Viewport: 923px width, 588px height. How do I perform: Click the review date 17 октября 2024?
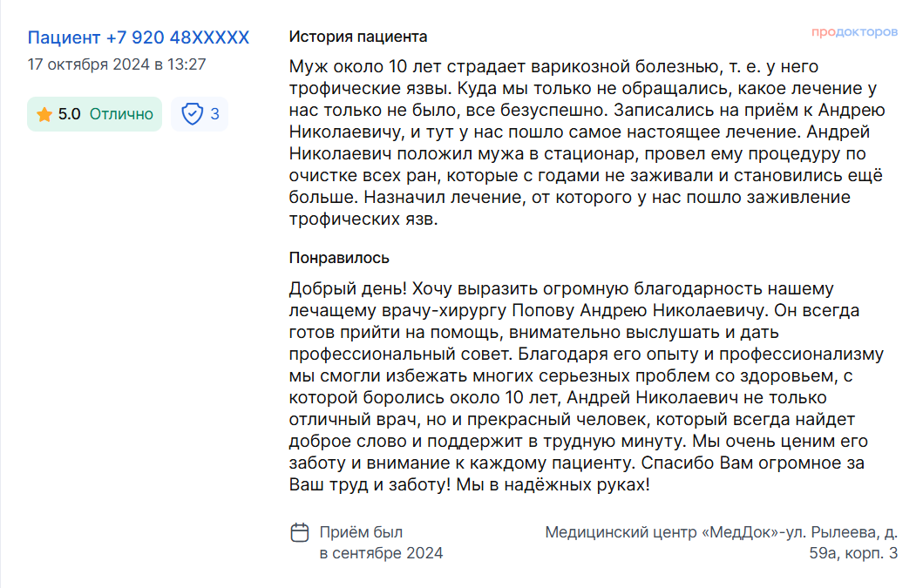[88, 64]
